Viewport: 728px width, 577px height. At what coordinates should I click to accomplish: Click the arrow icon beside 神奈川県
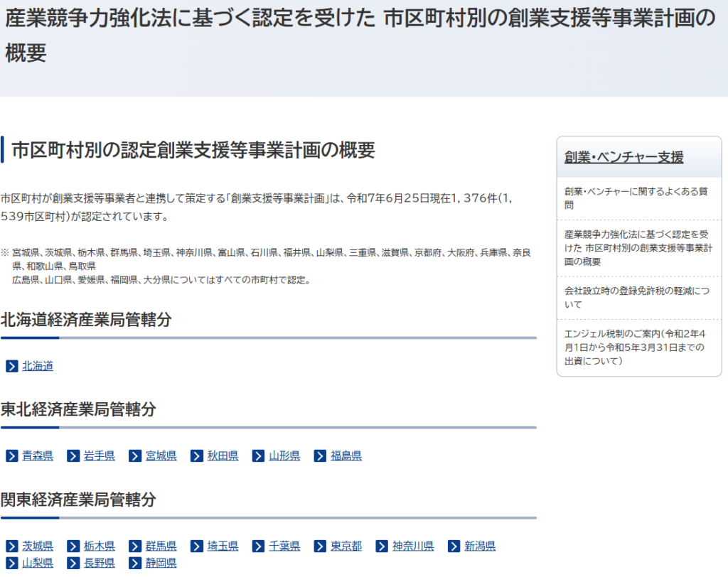coord(382,546)
